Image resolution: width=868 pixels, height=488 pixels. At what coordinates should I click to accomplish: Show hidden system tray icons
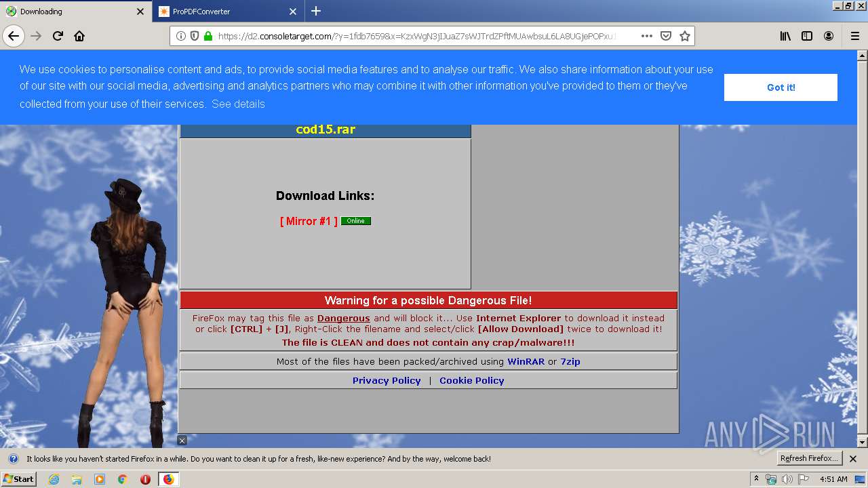coord(756,479)
